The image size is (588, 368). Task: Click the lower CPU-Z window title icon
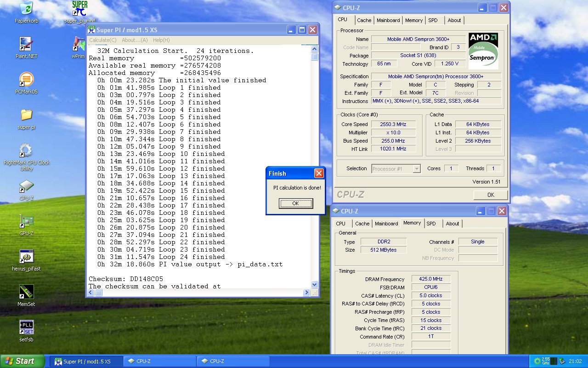[336, 211]
